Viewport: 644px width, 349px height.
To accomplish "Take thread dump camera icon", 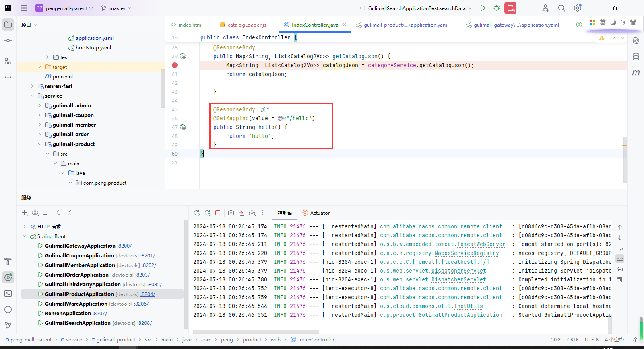I will click(231, 213).
